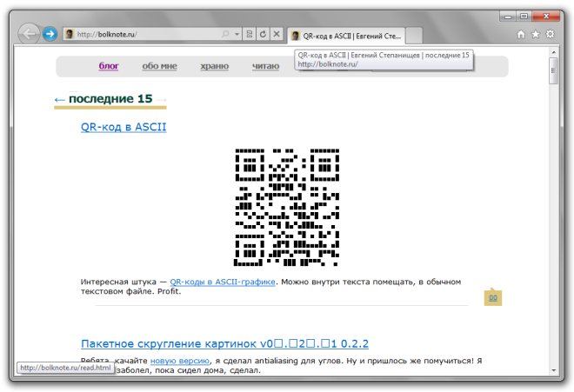Open the 'QR-код в ASCII' post title
Image resolution: width=574 pixels, height=392 pixels.
point(123,127)
